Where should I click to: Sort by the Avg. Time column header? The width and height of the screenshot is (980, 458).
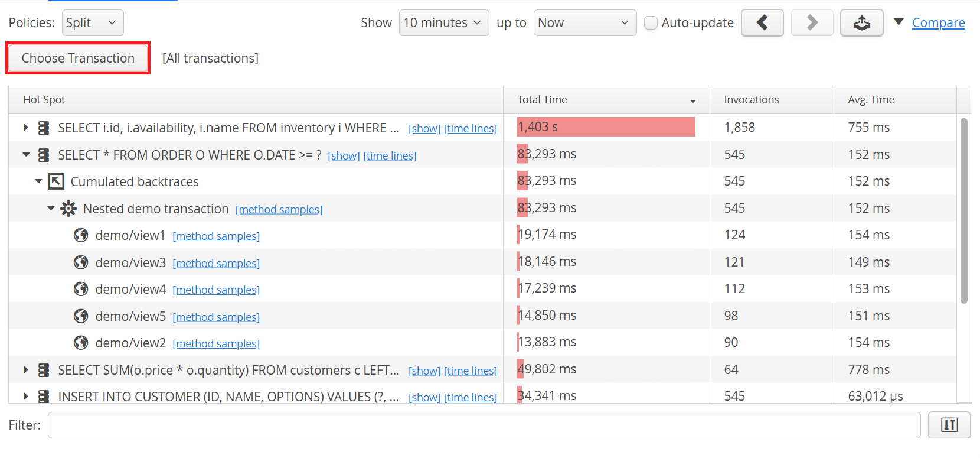click(895, 100)
